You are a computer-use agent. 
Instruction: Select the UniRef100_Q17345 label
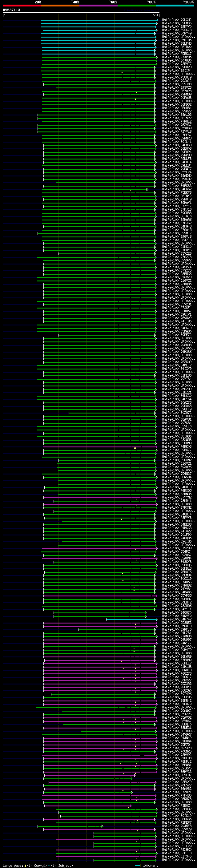pos(177,857)
